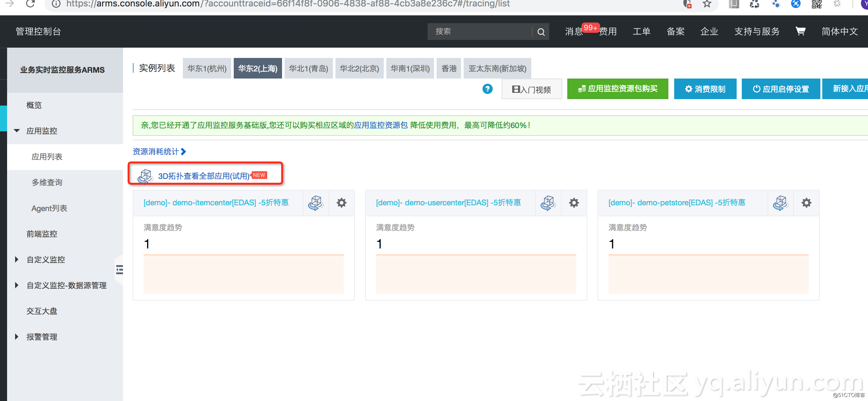
Task: Select the 华东2(上海) region tab
Action: click(x=258, y=68)
